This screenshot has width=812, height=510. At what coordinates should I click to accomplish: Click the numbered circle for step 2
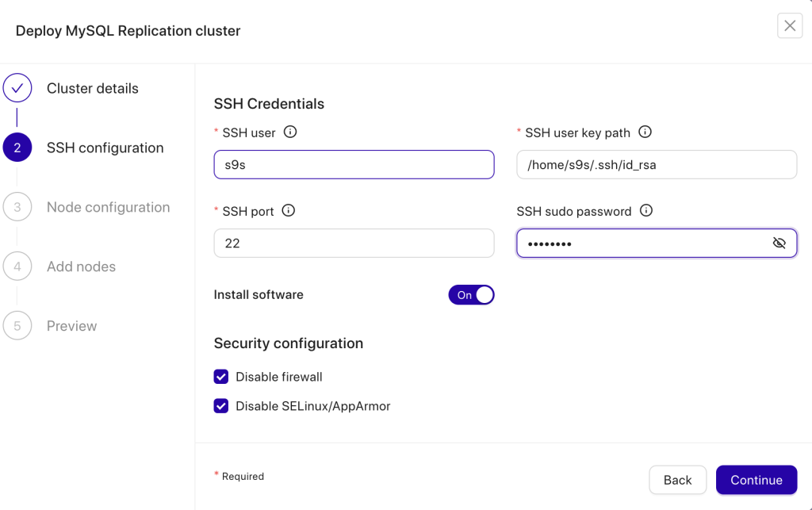17,148
